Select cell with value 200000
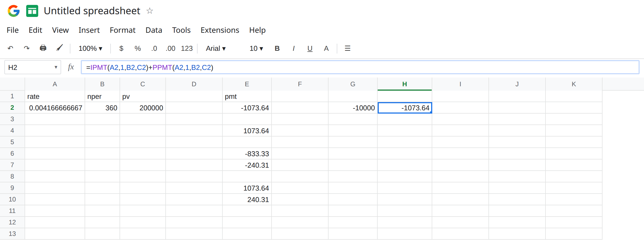Screen dimensions: 644x243 click(143, 108)
